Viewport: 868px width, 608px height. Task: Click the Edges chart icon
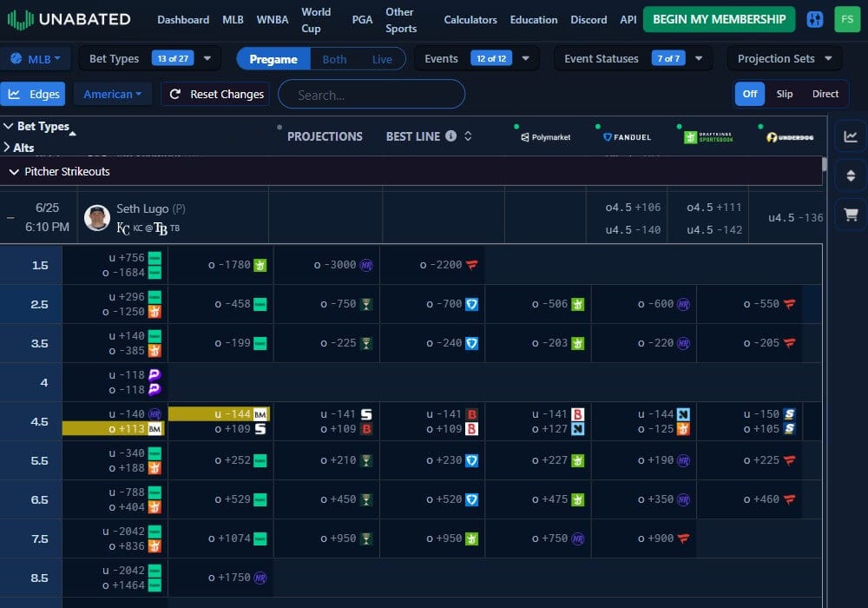14,94
